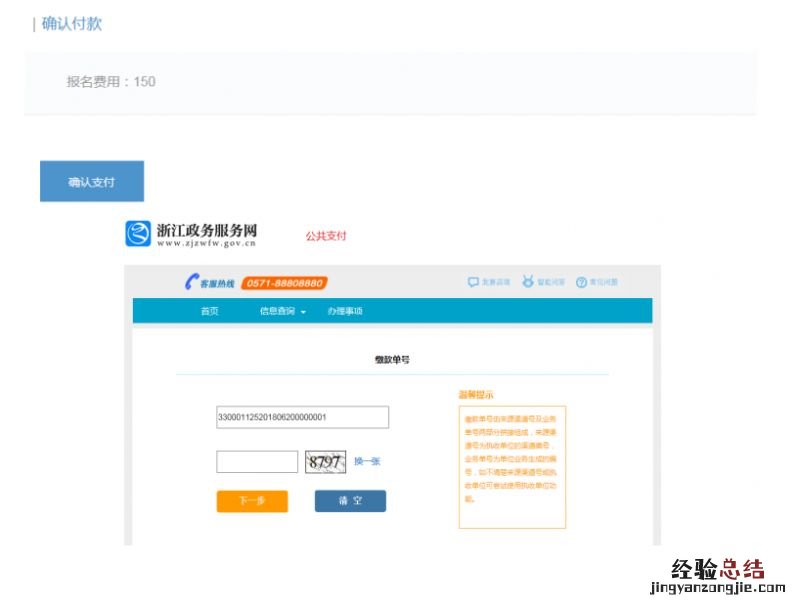Click the speech bubble feedback icon

[x=473, y=282]
